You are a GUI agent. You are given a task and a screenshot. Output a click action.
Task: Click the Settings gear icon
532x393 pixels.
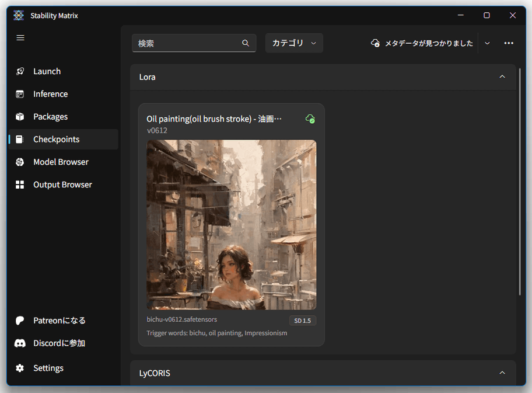coord(20,368)
